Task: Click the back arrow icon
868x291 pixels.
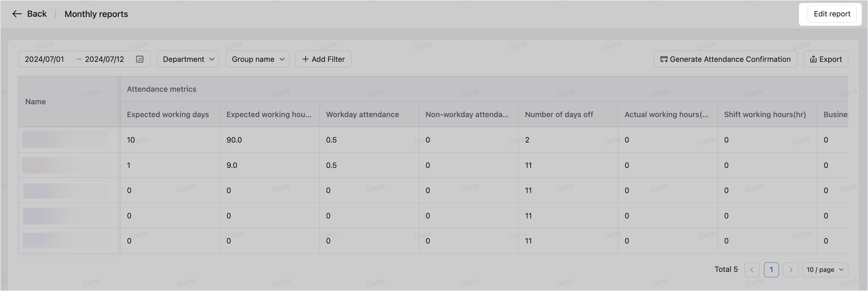Action: coord(17,13)
